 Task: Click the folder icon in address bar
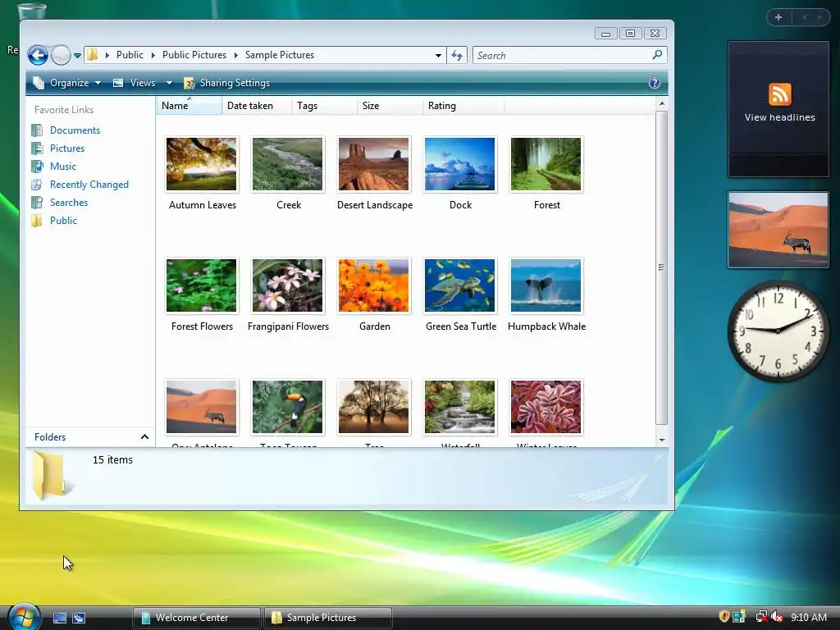point(93,55)
